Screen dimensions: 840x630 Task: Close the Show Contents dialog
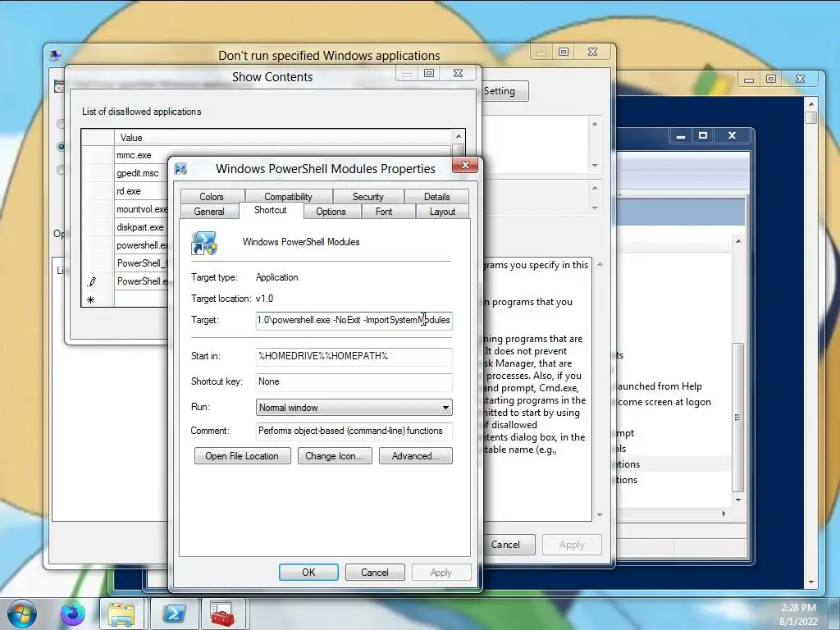coord(458,73)
